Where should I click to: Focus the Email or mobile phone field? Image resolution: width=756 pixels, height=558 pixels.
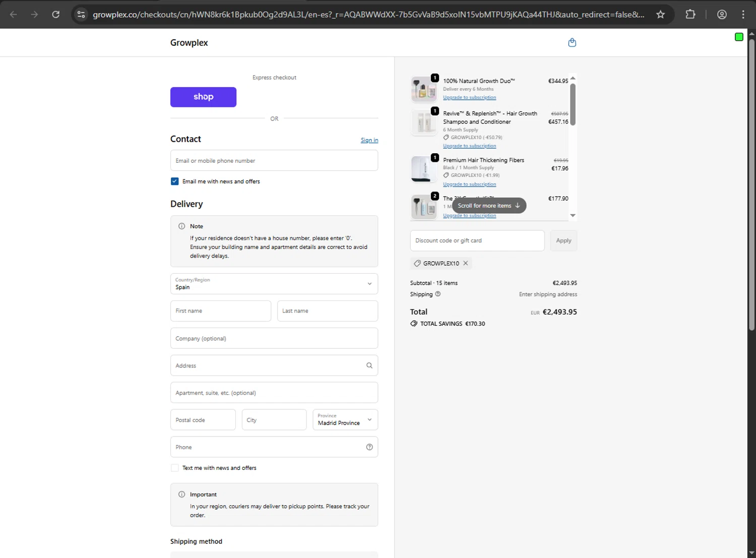point(274,160)
